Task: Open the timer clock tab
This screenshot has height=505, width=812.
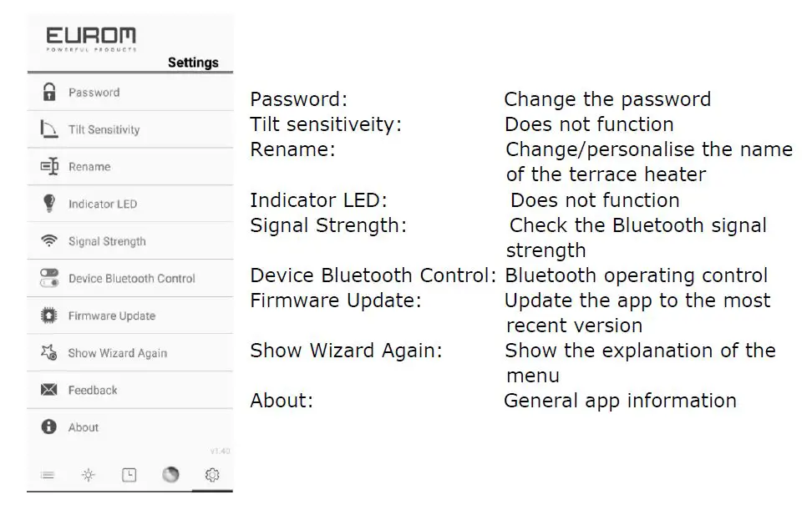Action: [x=129, y=475]
